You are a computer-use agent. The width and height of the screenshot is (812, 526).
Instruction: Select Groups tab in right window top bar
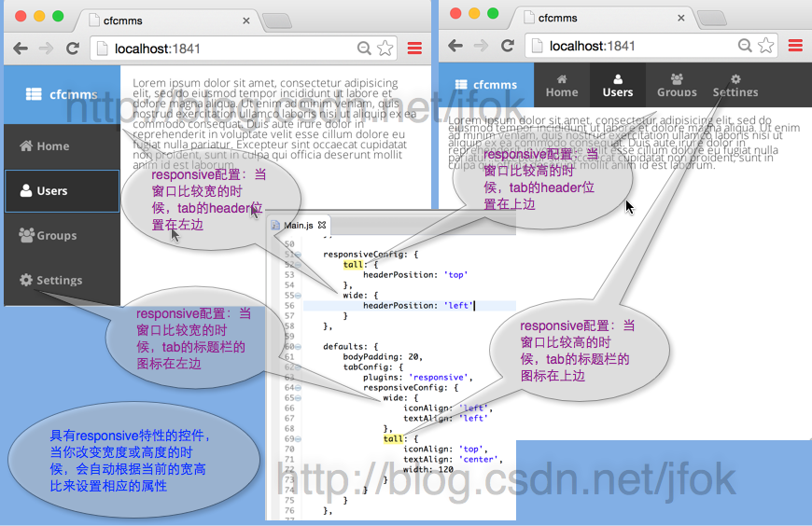(x=677, y=86)
